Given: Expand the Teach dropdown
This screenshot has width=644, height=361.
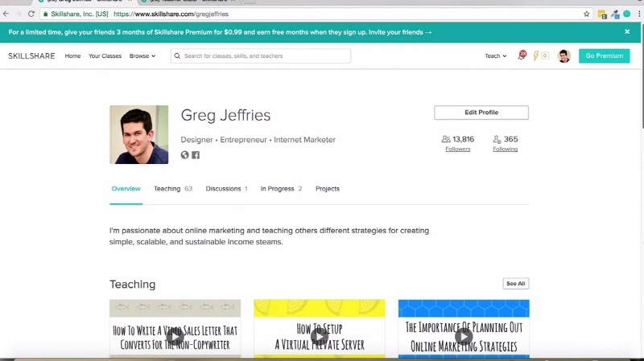Looking at the screenshot, I should click(495, 55).
